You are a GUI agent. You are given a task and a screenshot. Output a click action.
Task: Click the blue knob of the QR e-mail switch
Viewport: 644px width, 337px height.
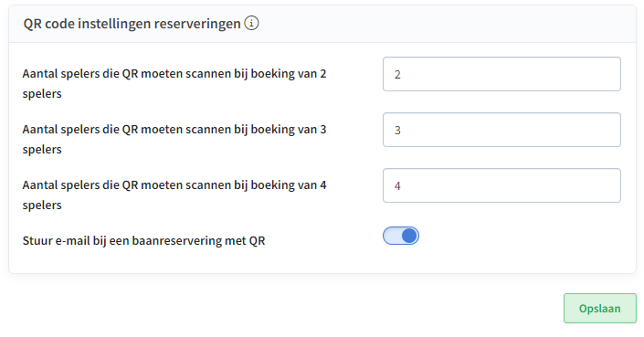pos(409,236)
